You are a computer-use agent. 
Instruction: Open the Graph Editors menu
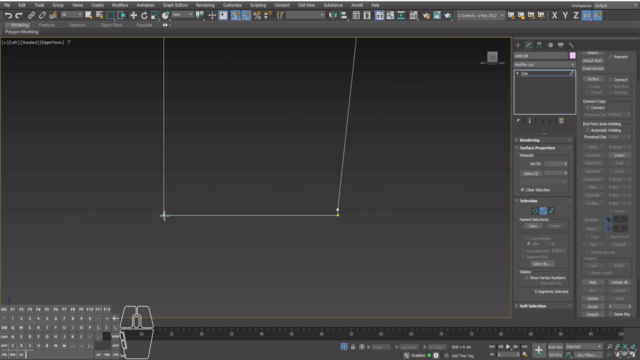(176, 5)
